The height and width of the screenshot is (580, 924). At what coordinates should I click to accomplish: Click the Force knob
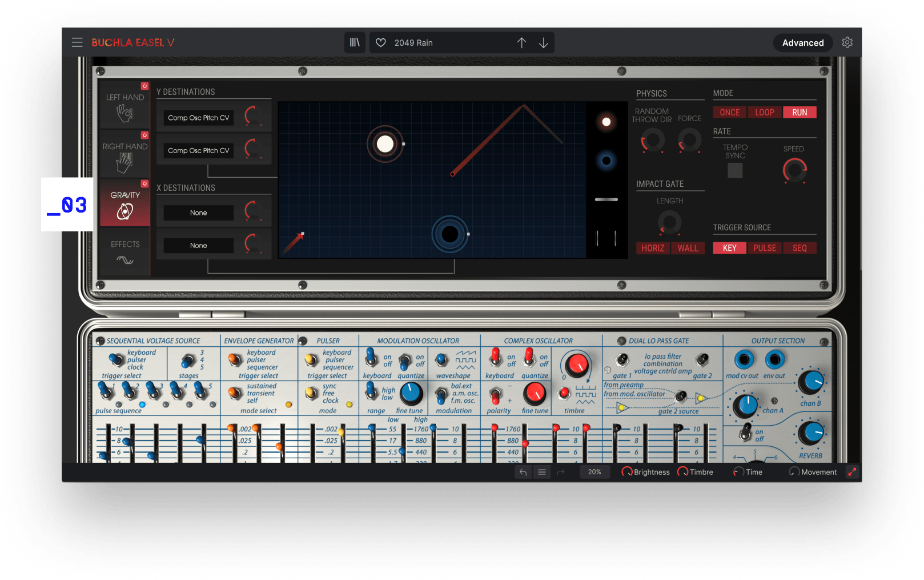click(689, 139)
